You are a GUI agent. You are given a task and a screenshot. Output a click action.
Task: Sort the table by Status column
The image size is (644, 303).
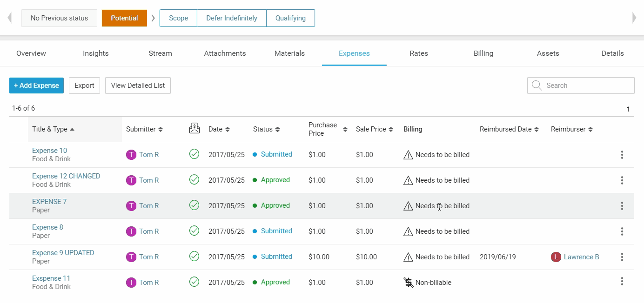point(266,129)
